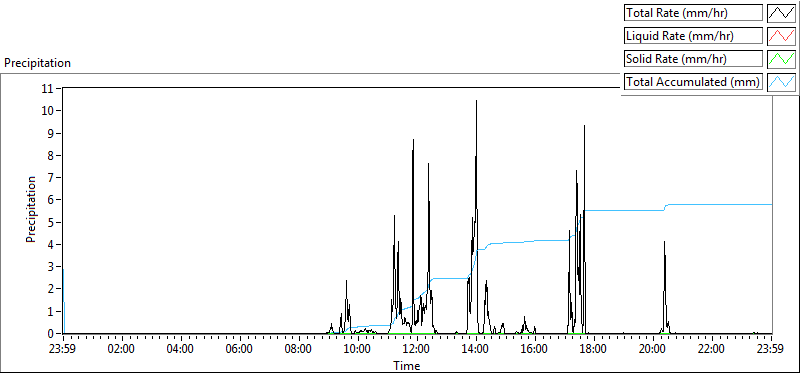The height and width of the screenshot is (373, 800).
Task: Click the y-axis value 2
Action: click(51, 289)
